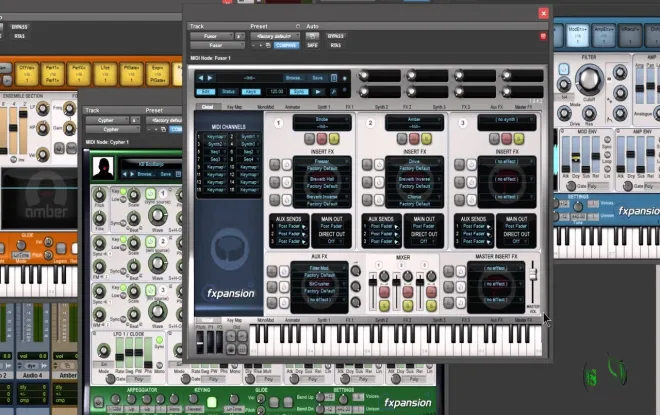Open Synth 1 Direct Out Off dropdown
Viewport: 660px width, 415px height.
[x=332, y=242]
